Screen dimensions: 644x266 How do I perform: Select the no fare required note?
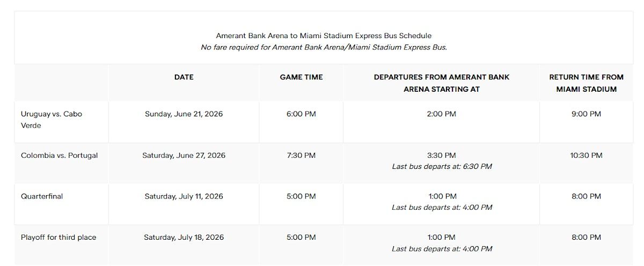[x=324, y=47]
